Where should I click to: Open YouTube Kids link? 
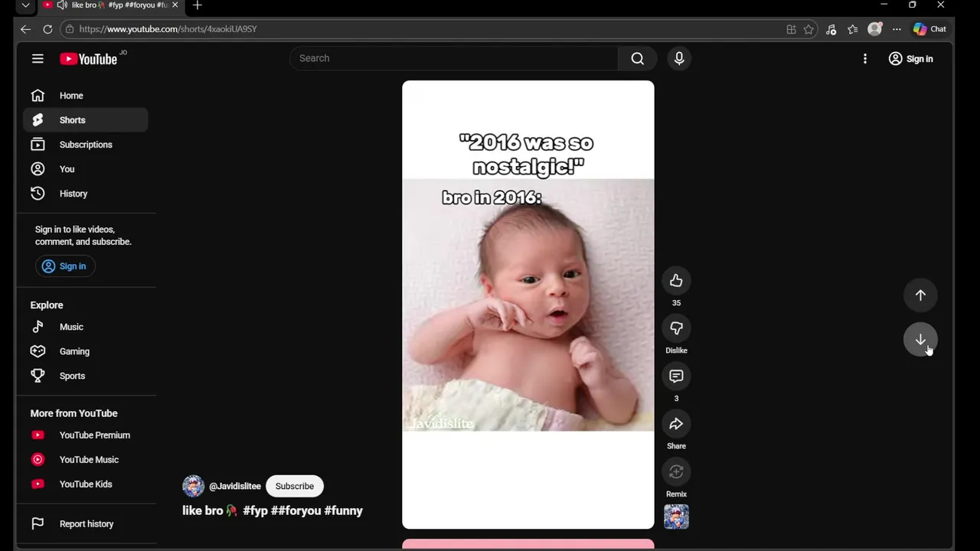[x=85, y=484]
